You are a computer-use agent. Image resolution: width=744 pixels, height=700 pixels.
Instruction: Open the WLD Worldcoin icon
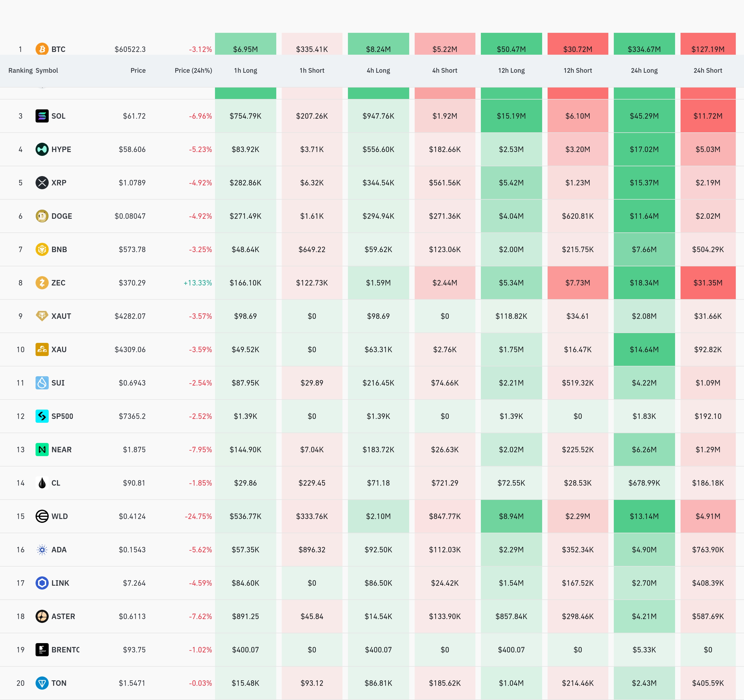click(42, 516)
